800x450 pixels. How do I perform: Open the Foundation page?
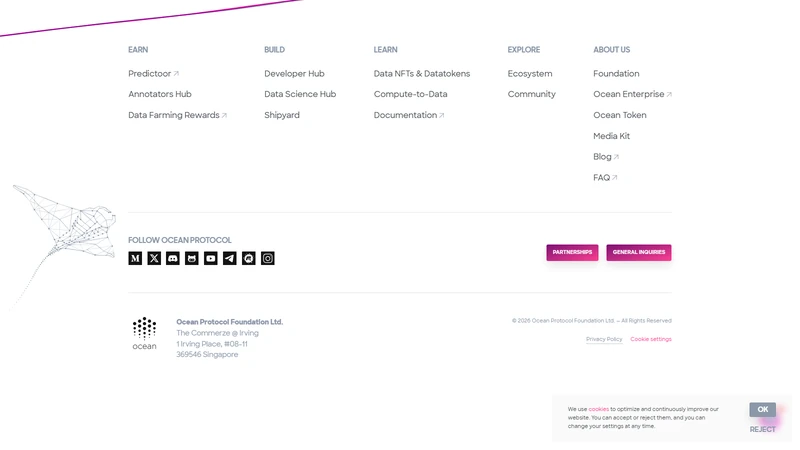[616, 73]
